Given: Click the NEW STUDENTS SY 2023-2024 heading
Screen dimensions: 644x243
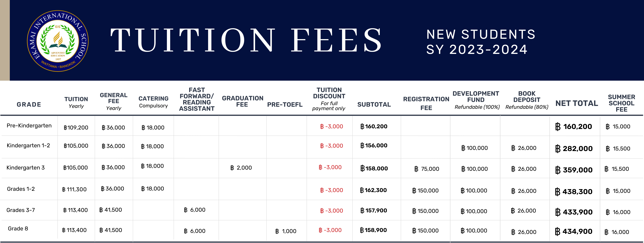Looking at the screenshot, I should 481,42.
